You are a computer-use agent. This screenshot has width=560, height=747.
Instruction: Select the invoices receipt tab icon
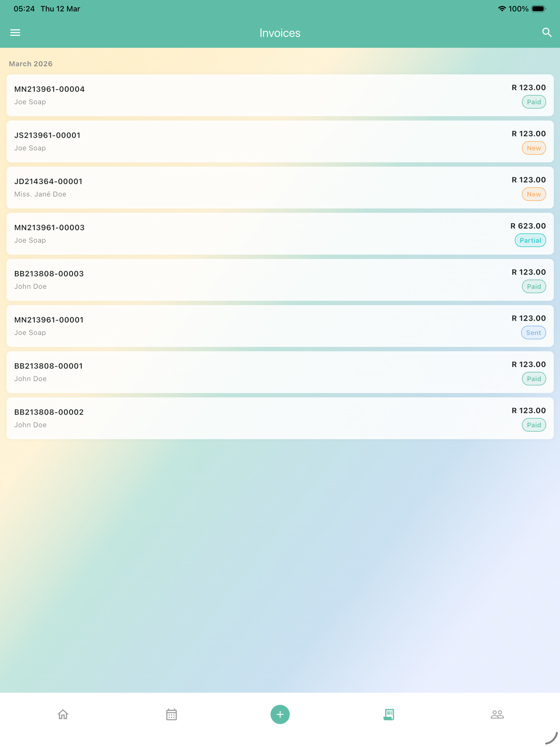tap(389, 714)
